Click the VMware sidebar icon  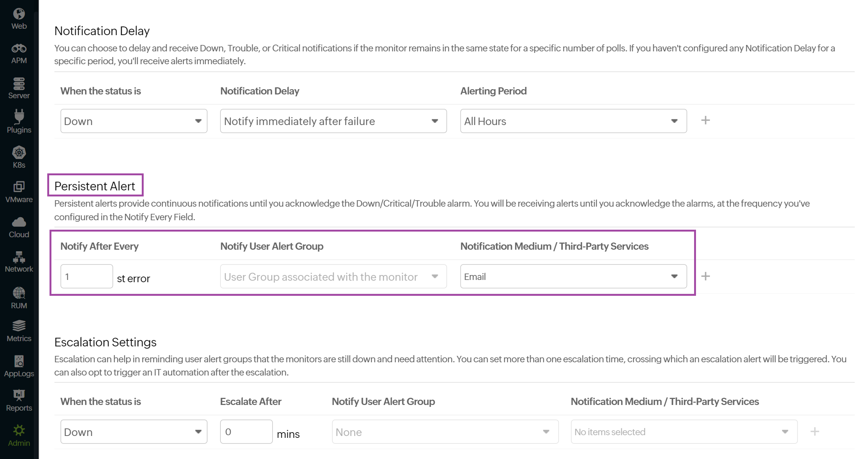pos(19,192)
